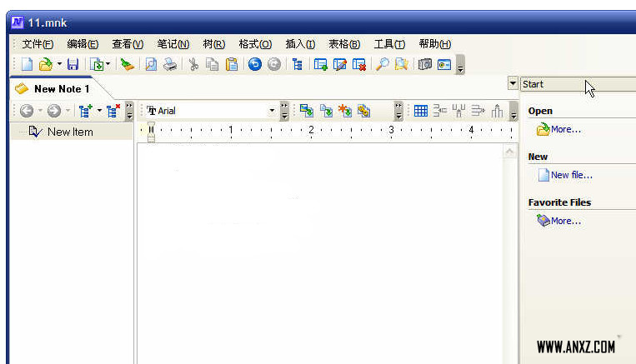
Task: Open Print Preview icon
Action: click(x=151, y=64)
